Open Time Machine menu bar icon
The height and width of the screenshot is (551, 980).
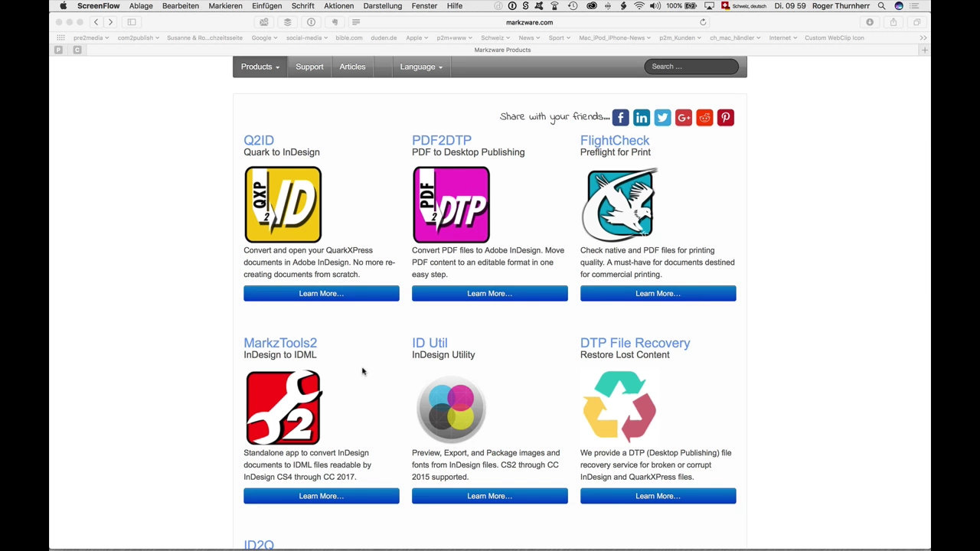(573, 5)
